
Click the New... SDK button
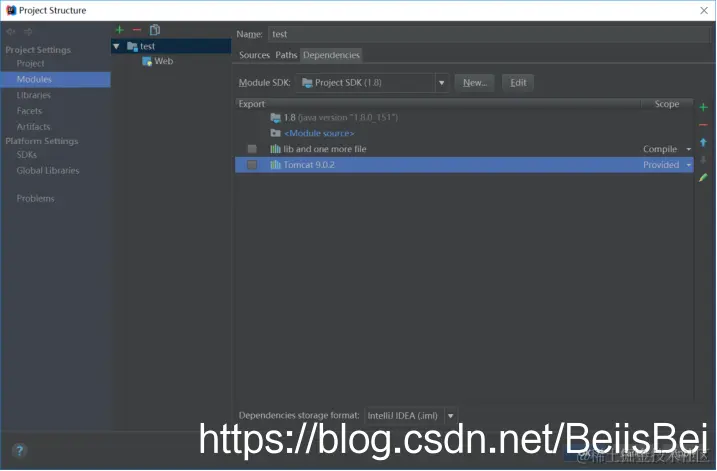click(475, 83)
